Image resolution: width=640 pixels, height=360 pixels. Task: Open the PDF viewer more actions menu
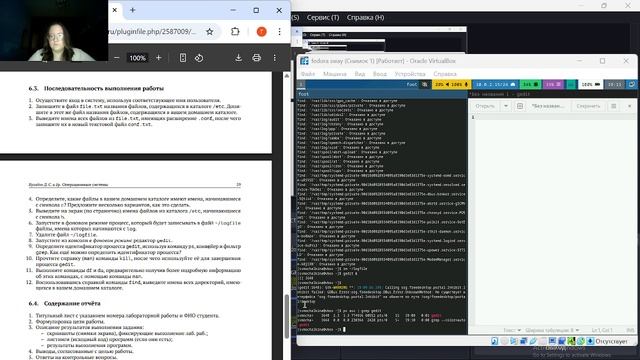coord(275,58)
